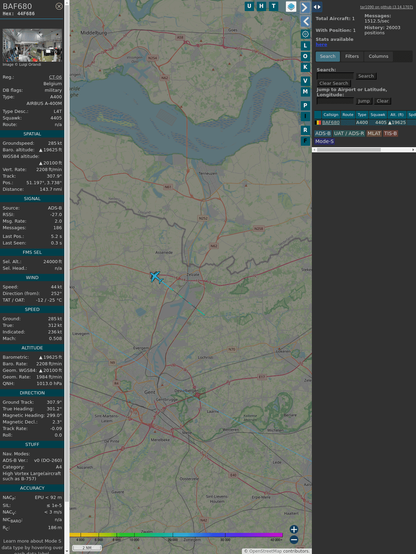The width and height of the screenshot is (416, 554).
Task: Zoom in with the plus button
Action: [x=294, y=529]
